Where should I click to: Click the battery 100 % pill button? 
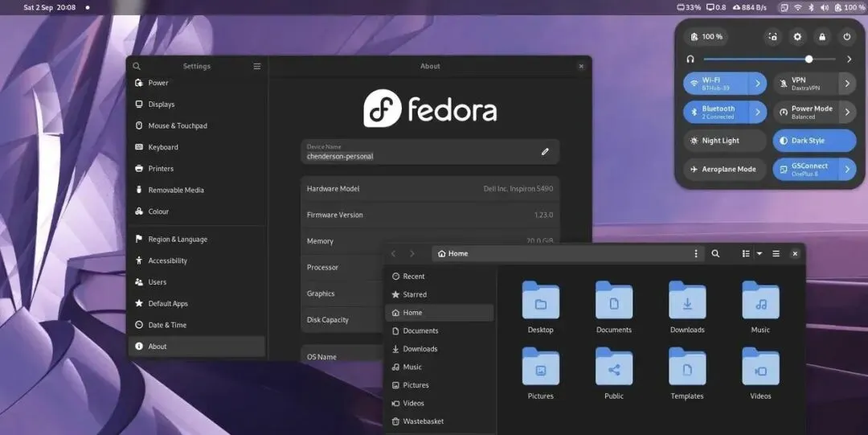tap(706, 36)
